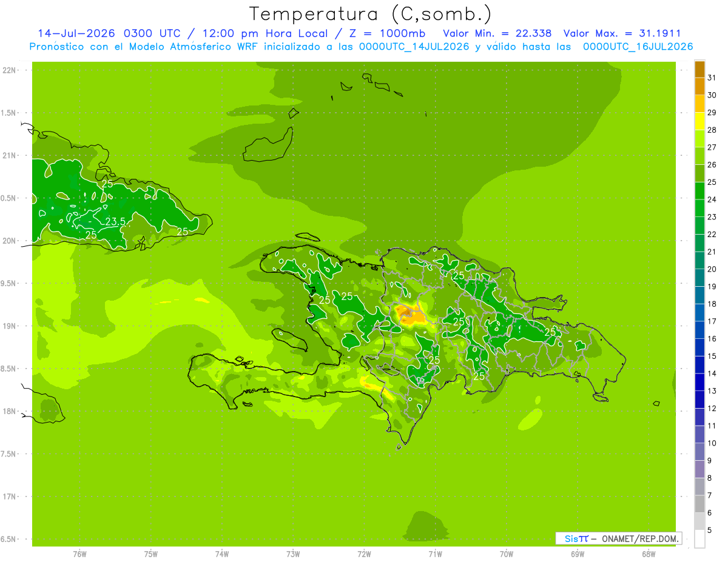
Task: Click legend value 28
Action: (712, 130)
